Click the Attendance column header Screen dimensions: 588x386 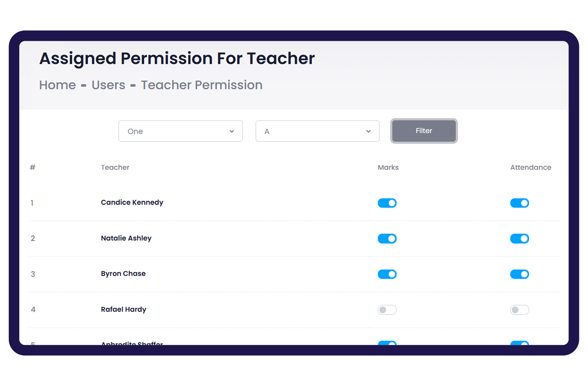point(530,167)
